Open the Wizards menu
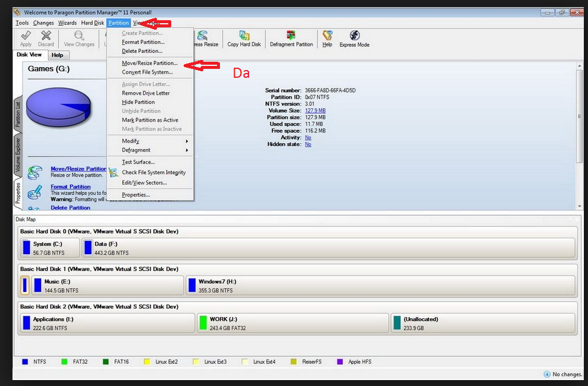This screenshot has height=386, width=588. pyautogui.click(x=68, y=23)
